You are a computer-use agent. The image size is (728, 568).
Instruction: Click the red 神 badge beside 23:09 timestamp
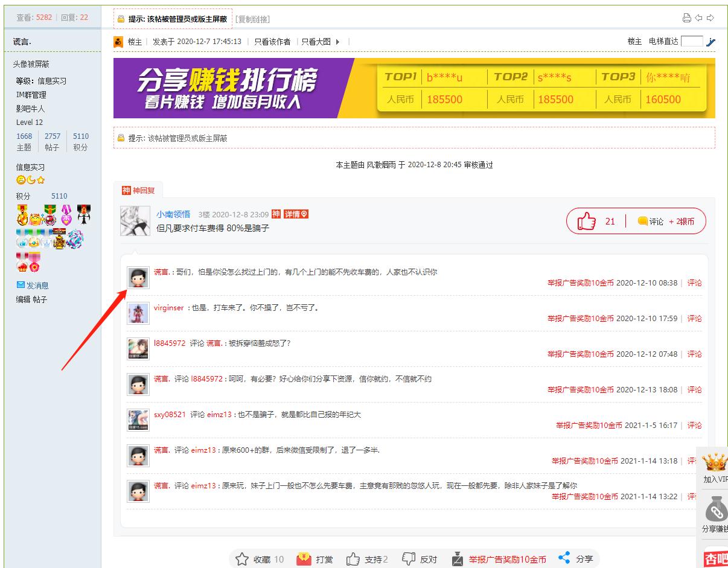(x=276, y=214)
